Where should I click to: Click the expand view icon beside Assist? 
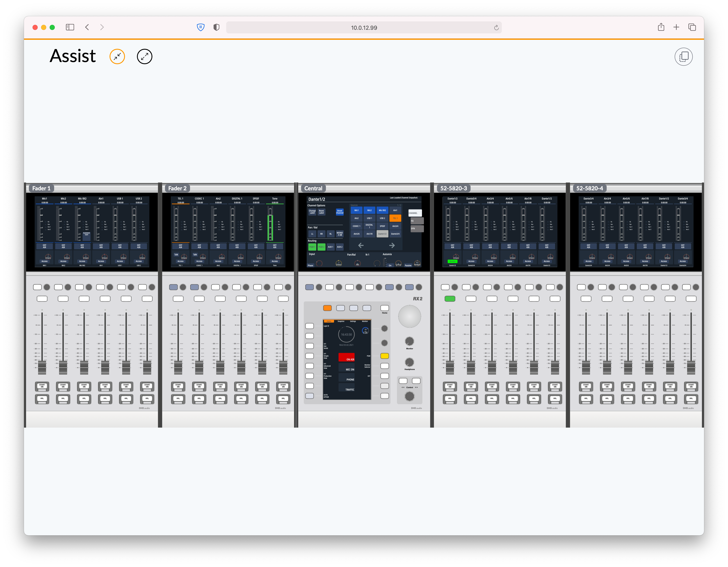145,56
